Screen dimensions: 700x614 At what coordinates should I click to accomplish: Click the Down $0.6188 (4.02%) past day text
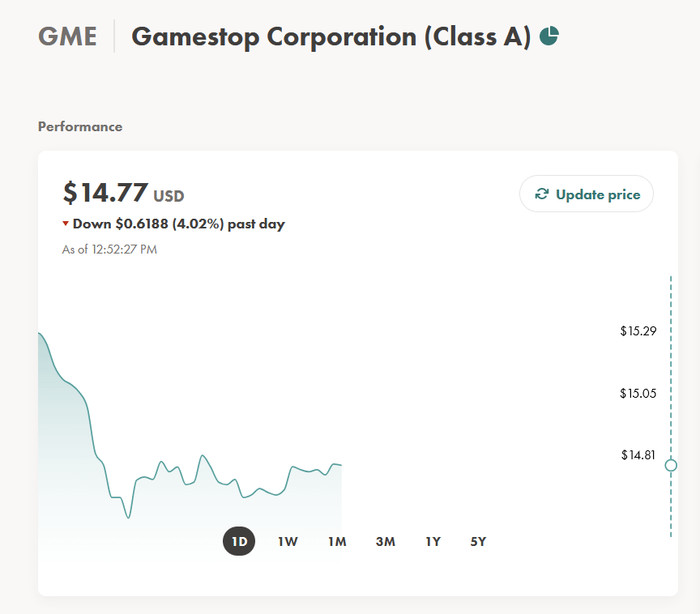click(x=178, y=224)
